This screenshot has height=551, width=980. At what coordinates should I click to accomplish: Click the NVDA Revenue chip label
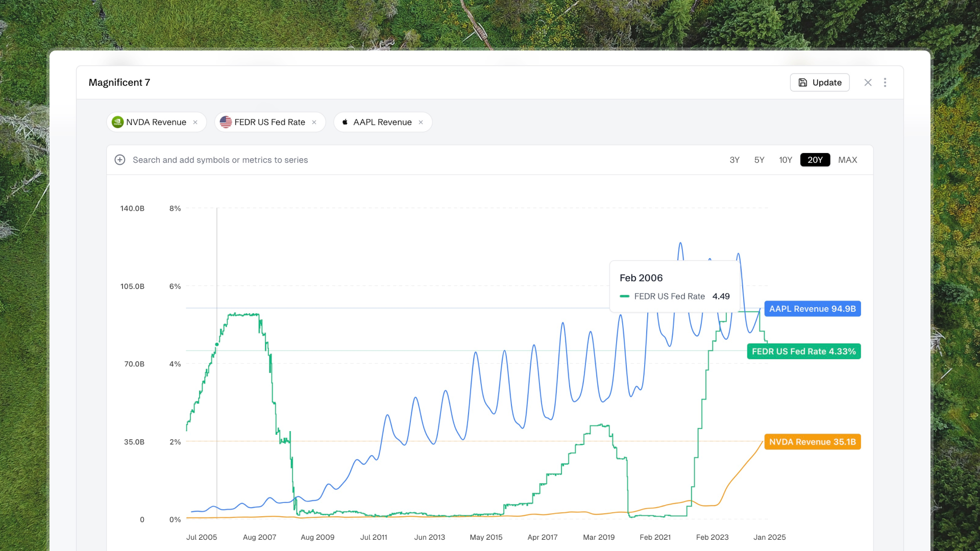156,122
